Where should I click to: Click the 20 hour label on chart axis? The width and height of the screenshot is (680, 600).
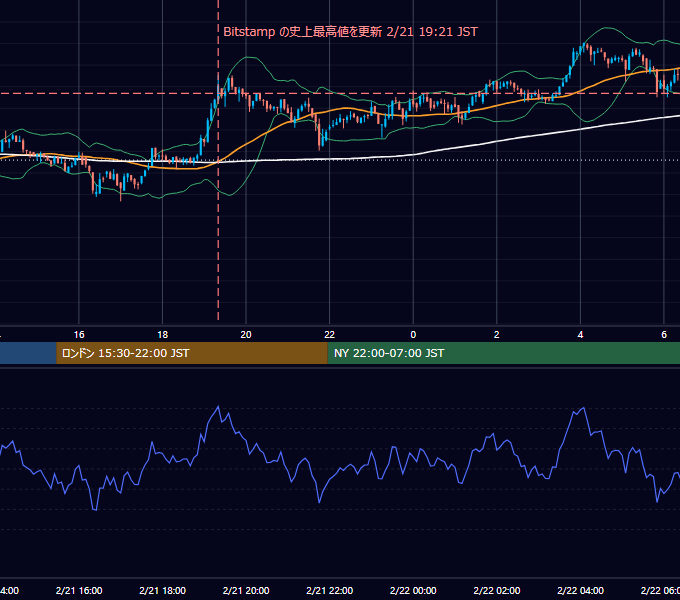coord(246,335)
